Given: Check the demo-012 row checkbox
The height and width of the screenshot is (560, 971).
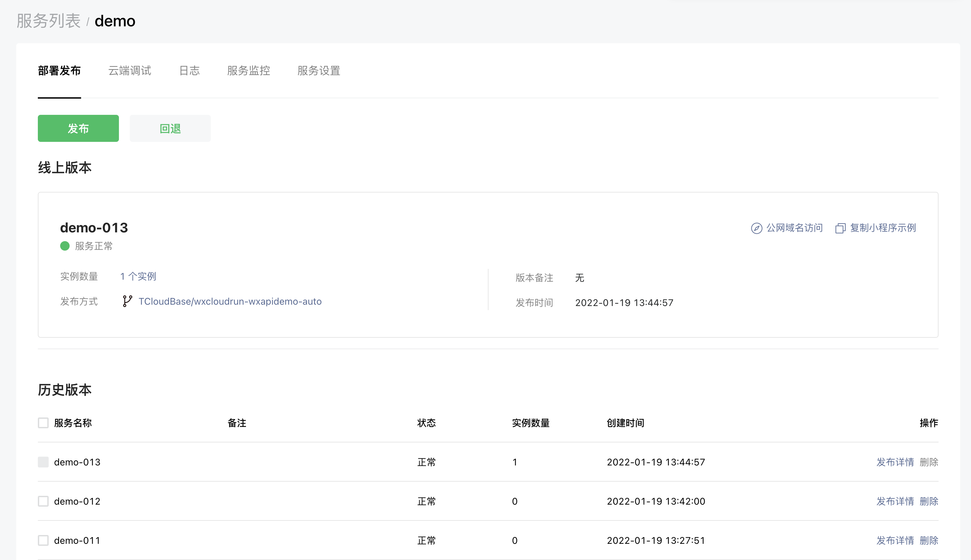Looking at the screenshot, I should click(43, 501).
